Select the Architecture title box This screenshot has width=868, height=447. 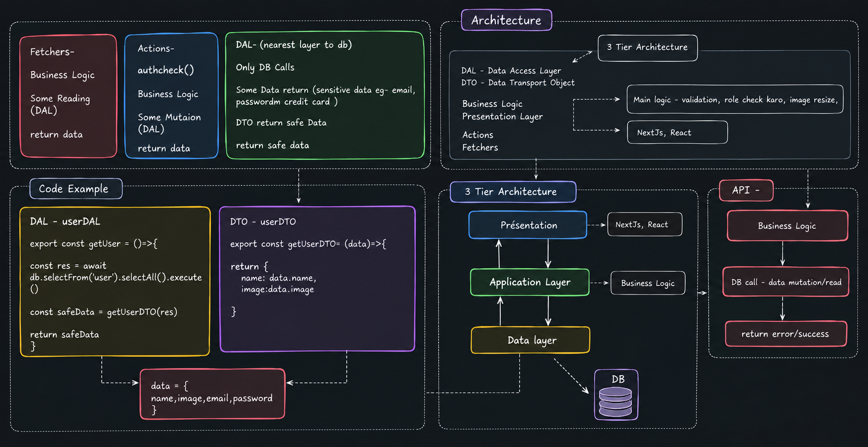click(x=506, y=20)
